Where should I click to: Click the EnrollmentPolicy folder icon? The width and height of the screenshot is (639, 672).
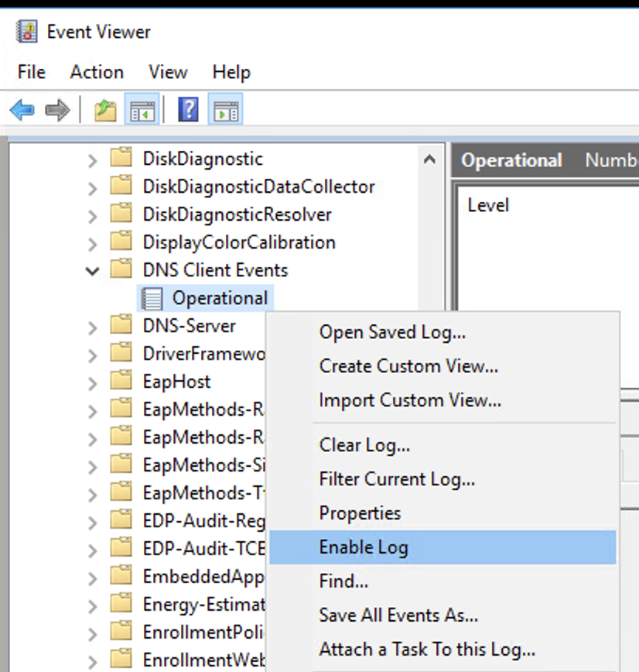[121, 631]
